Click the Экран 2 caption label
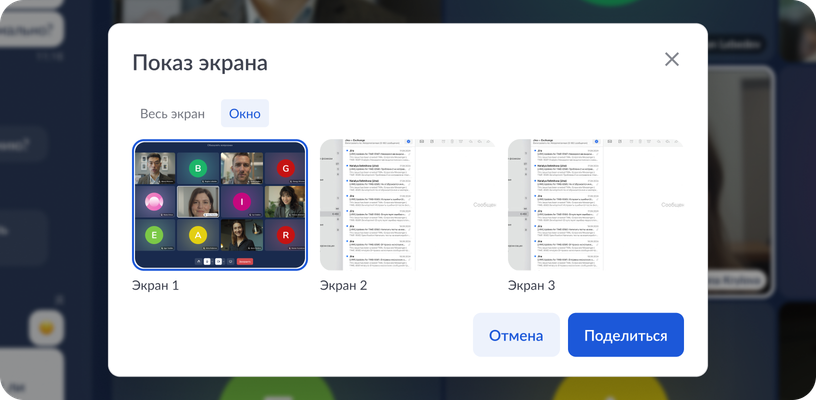Viewport: 816px width, 400px height. 343,286
